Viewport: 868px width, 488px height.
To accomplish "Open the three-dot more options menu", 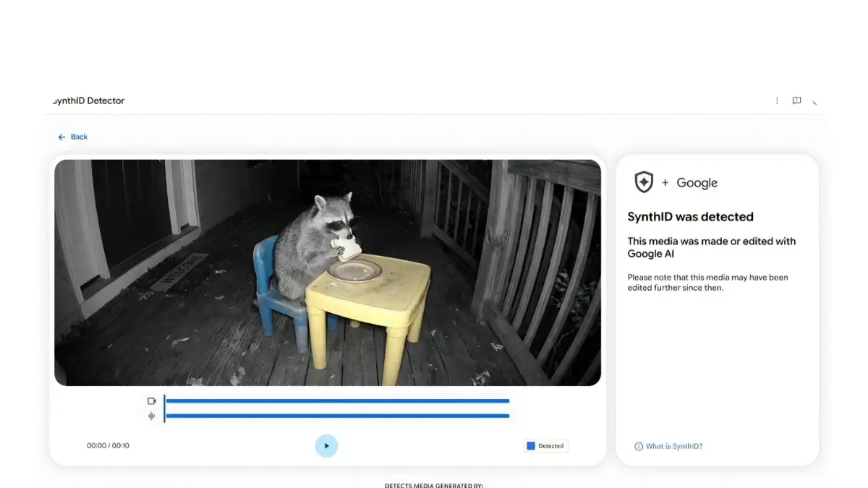I will click(777, 101).
